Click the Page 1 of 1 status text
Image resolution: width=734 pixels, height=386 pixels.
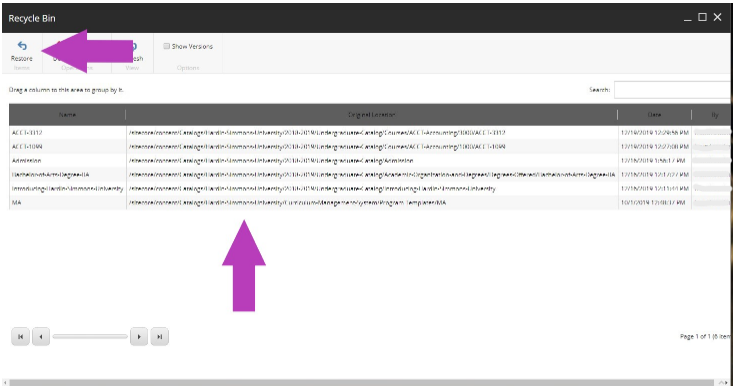point(705,336)
